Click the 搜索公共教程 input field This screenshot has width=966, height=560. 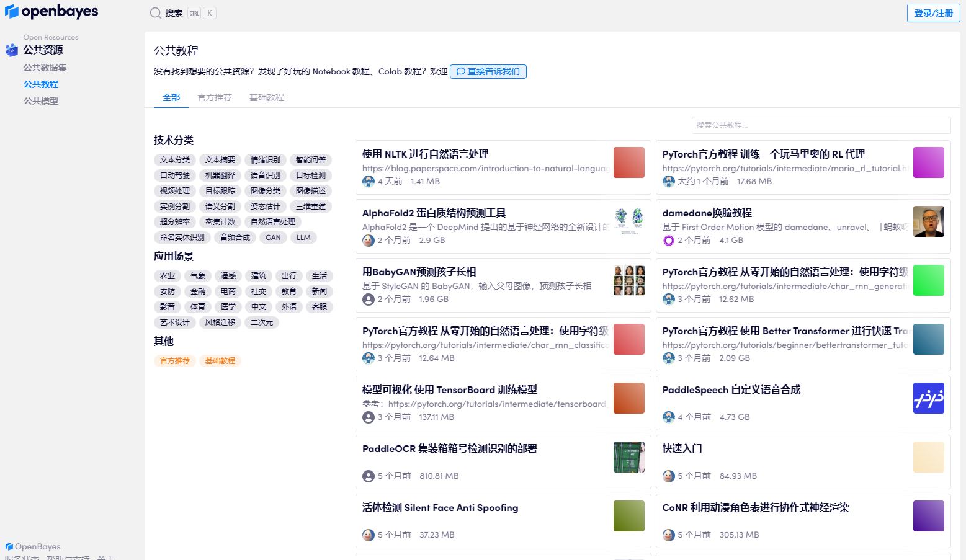(821, 125)
